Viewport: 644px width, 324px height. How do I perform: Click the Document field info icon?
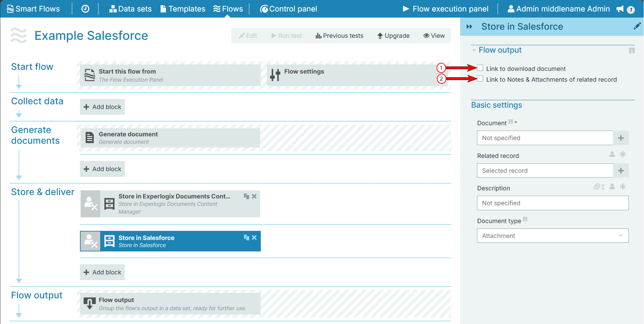point(510,122)
